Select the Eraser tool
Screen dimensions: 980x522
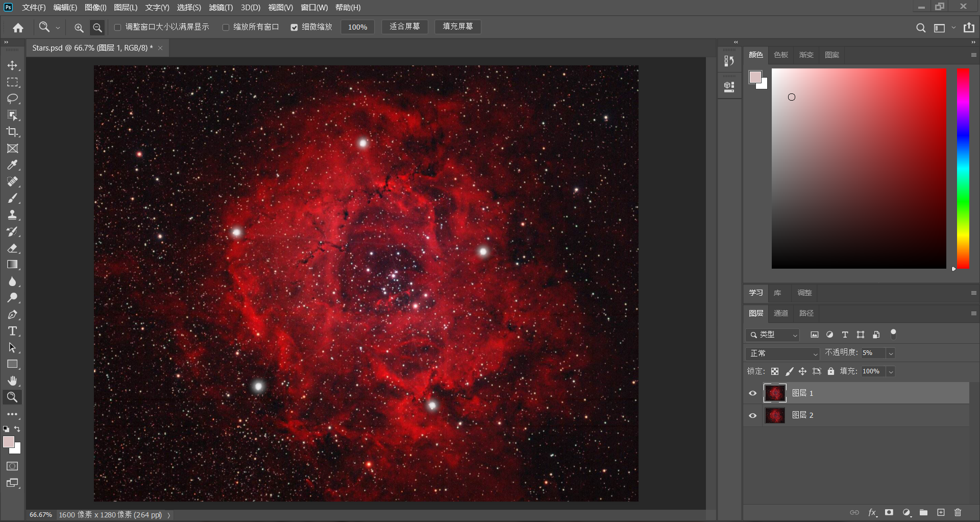tap(12, 248)
